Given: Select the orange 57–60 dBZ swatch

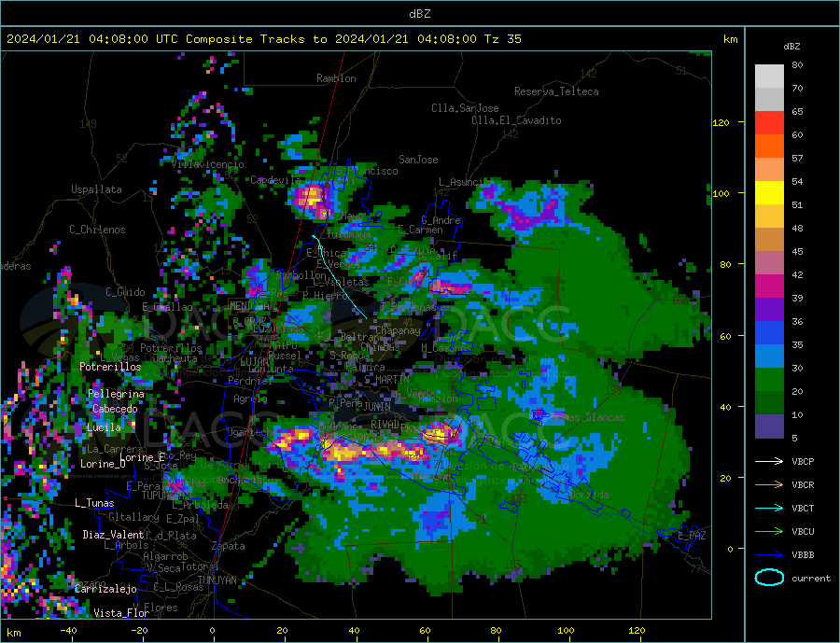Looking at the screenshot, I should (x=769, y=147).
